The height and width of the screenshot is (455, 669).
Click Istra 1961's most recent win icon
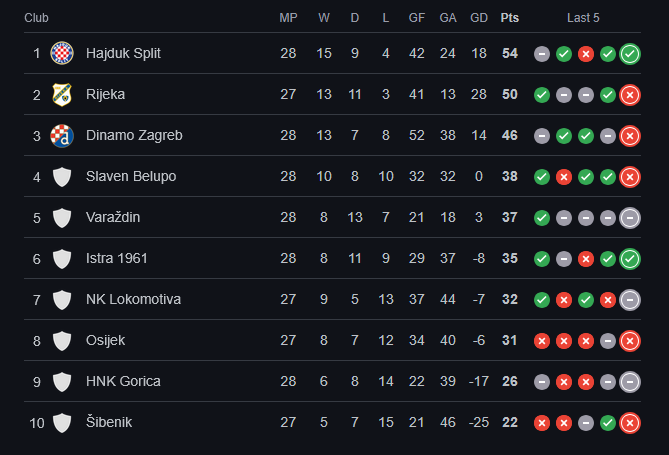click(x=630, y=258)
